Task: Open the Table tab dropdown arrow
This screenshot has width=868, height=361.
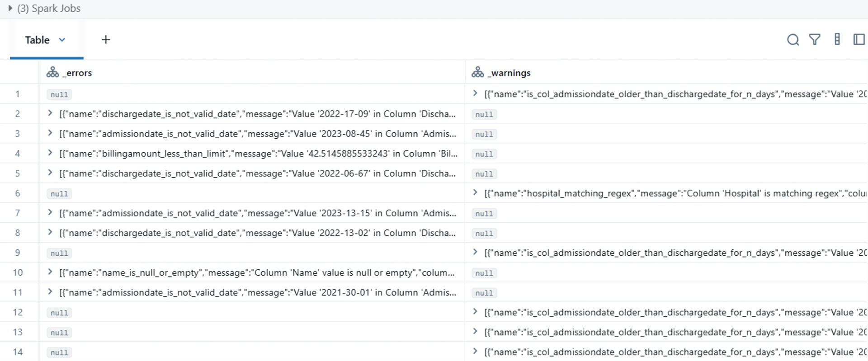Action: click(62, 40)
